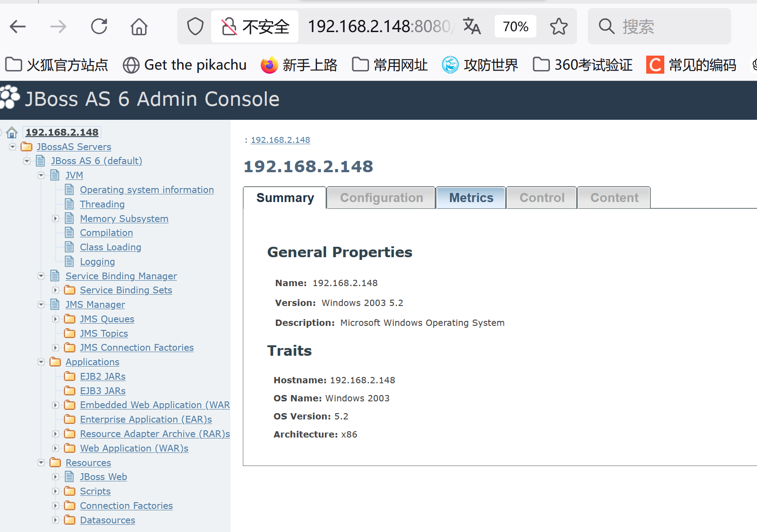
Task: Open the 常用网址 bookmark folder
Action: pyautogui.click(x=389, y=65)
